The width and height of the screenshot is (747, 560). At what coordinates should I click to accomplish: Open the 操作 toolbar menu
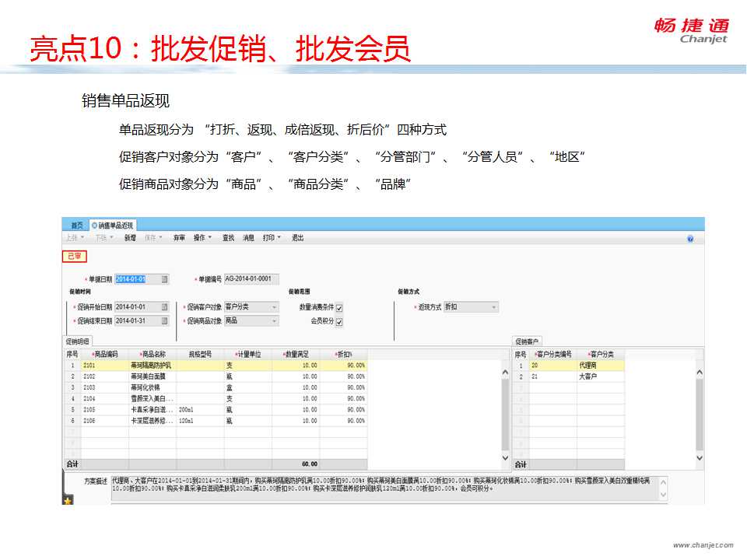(x=202, y=238)
